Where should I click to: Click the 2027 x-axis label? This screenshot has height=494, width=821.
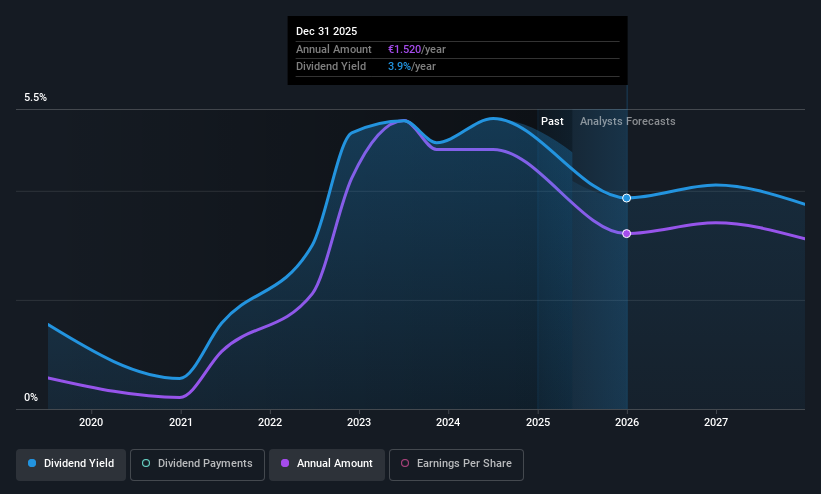click(x=716, y=422)
